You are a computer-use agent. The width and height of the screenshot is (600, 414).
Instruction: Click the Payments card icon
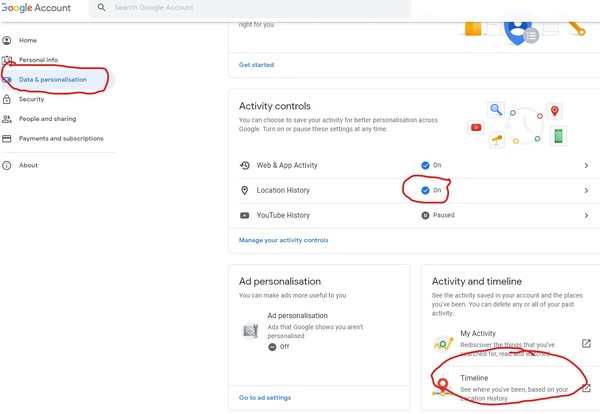tap(7, 139)
